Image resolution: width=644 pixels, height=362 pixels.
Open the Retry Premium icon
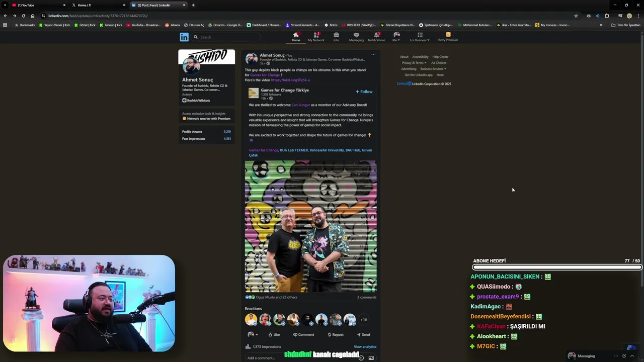coord(448,37)
